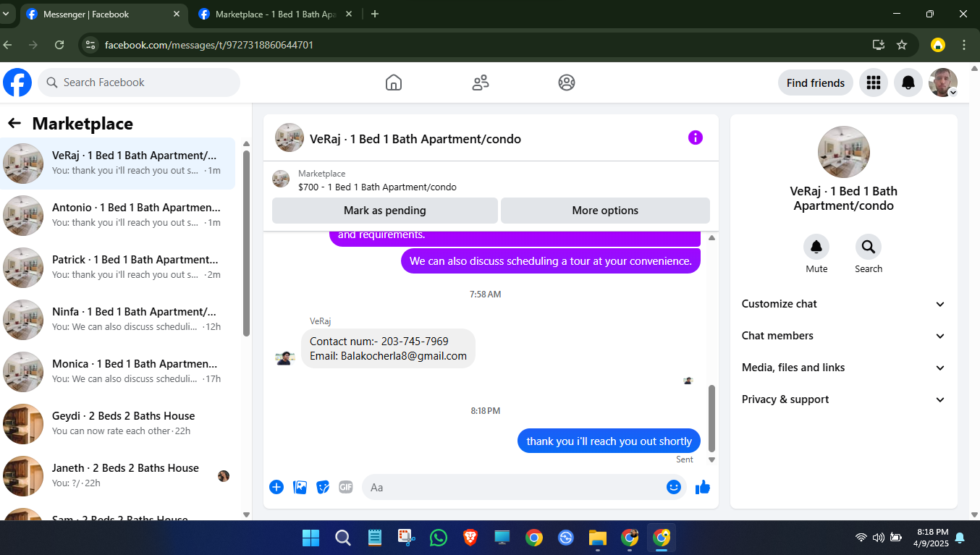Open File Explorer from the taskbar
The image size is (980, 555).
[x=597, y=538]
